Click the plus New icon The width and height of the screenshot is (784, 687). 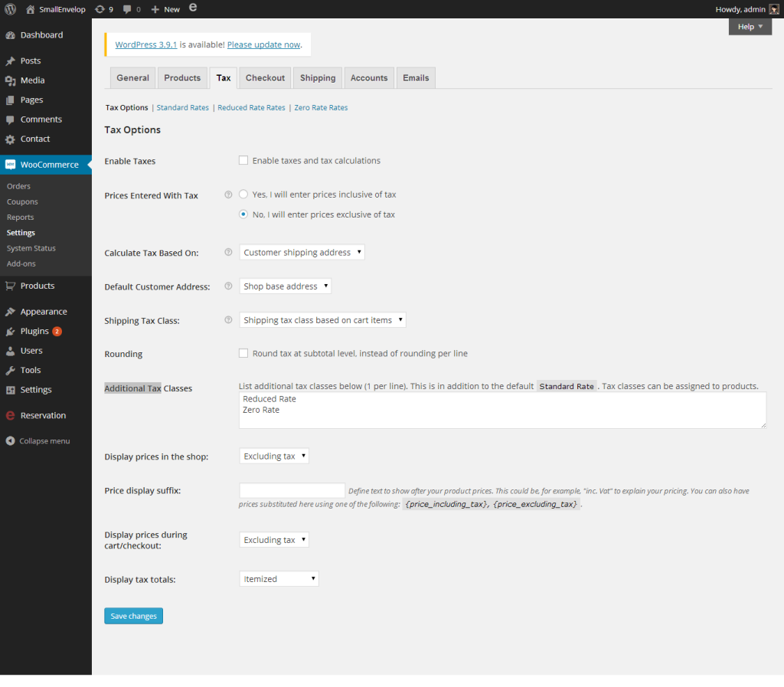click(155, 9)
